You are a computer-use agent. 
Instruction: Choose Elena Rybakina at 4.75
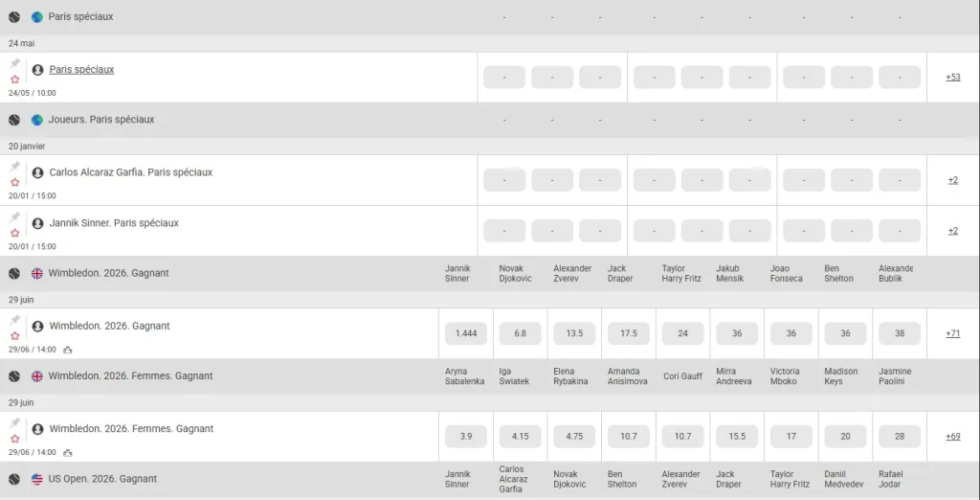[x=574, y=437]
